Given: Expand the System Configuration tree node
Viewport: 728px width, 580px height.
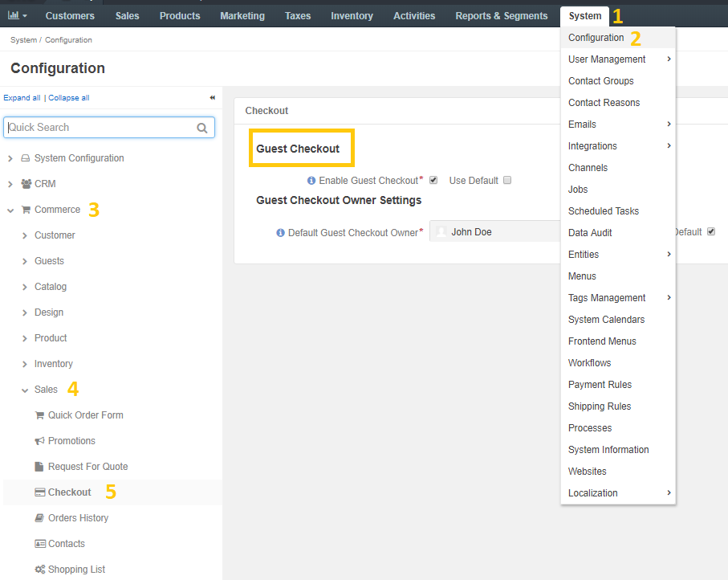Looking at the screenshot, I should tap(10, 158).
